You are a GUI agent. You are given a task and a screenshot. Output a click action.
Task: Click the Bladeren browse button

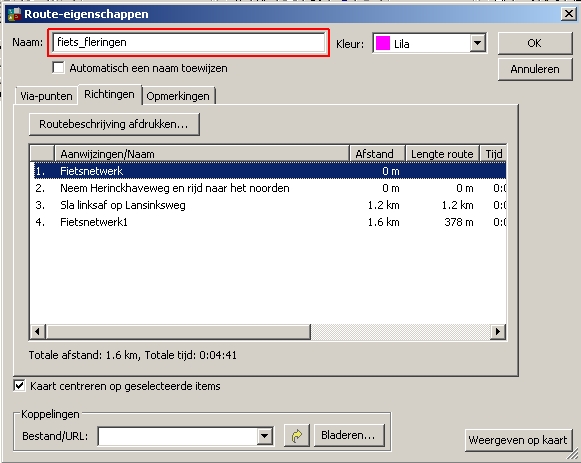348,435
